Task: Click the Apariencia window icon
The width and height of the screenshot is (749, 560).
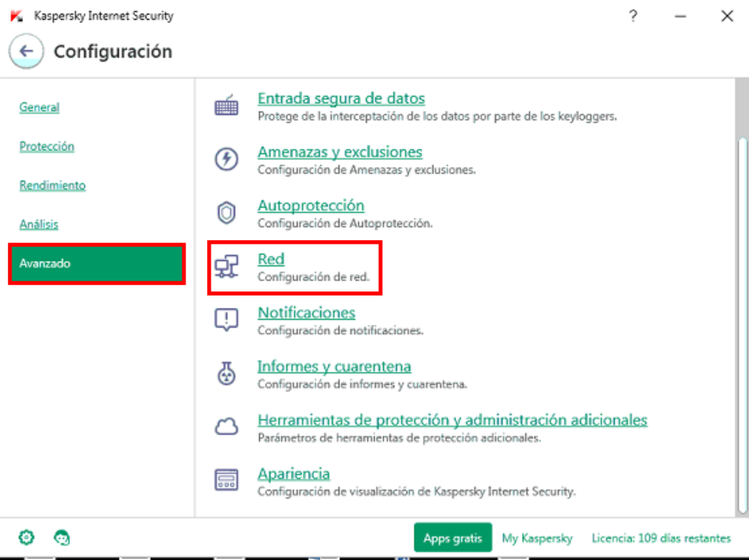Action: (x=226, y=480)
